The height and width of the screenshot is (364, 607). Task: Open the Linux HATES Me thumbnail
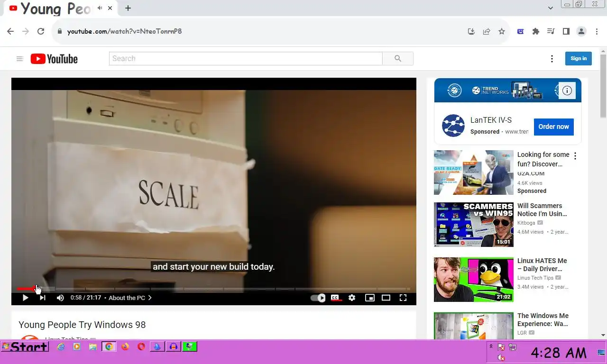coord(473,280)
